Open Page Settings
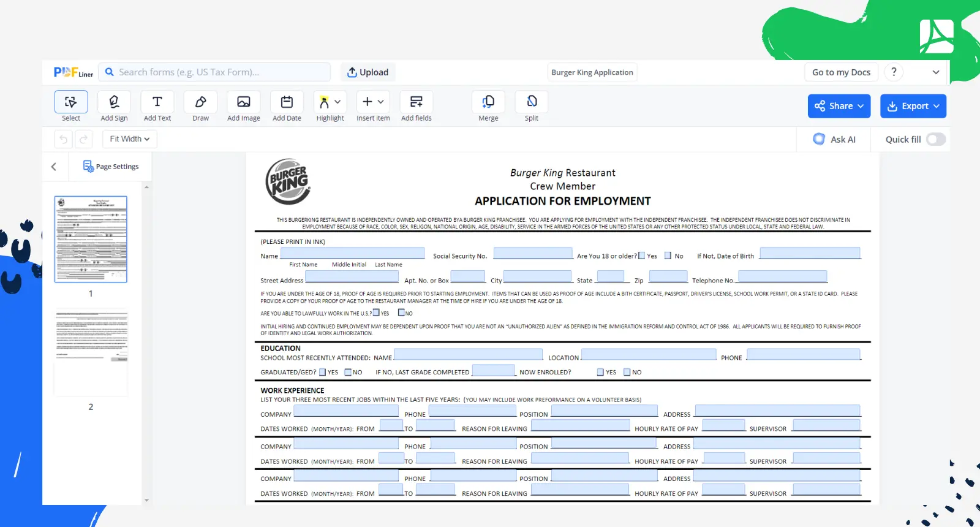This screenshot has width=980, height=527. [x=111, y=167]
